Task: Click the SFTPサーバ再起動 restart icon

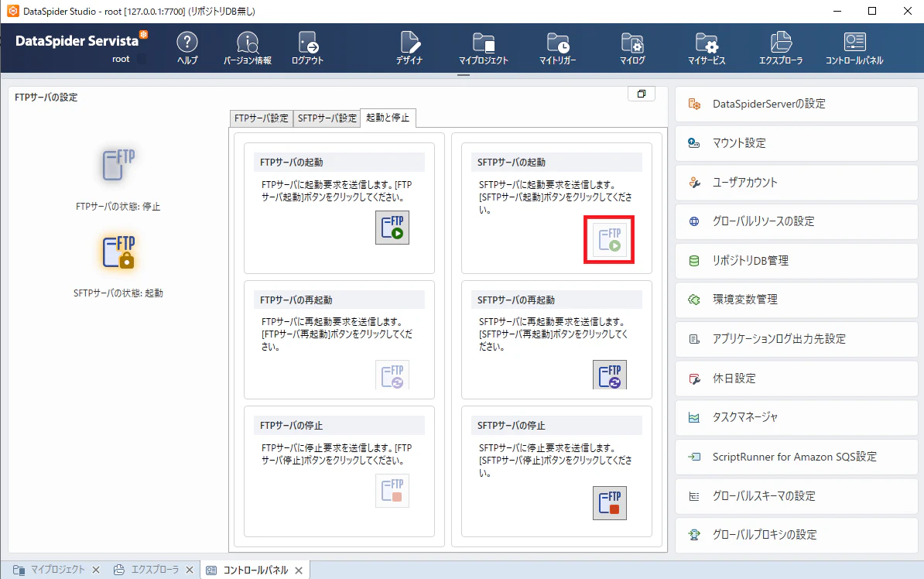Action: click(x=609, y=375)
